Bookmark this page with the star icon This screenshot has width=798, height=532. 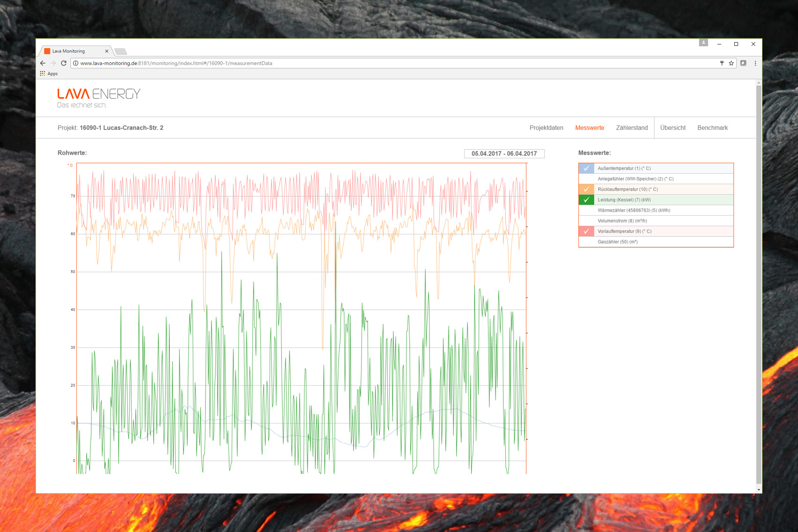tap(731, 63)
